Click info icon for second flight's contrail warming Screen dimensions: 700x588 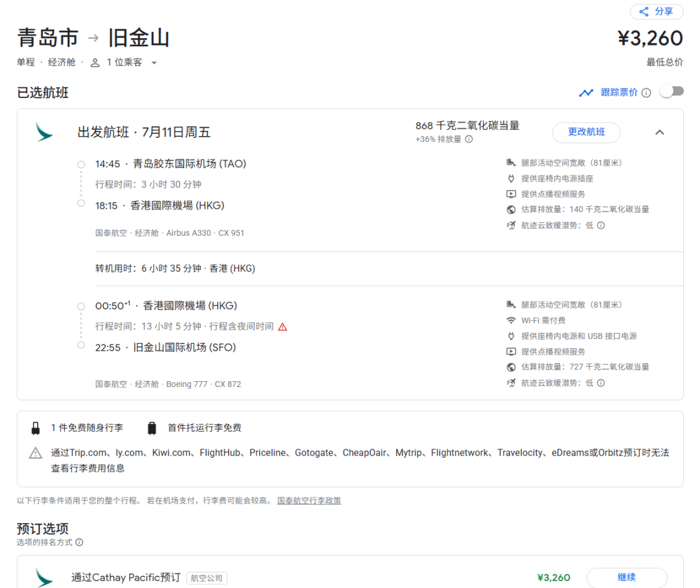click(x=601, y=383)
